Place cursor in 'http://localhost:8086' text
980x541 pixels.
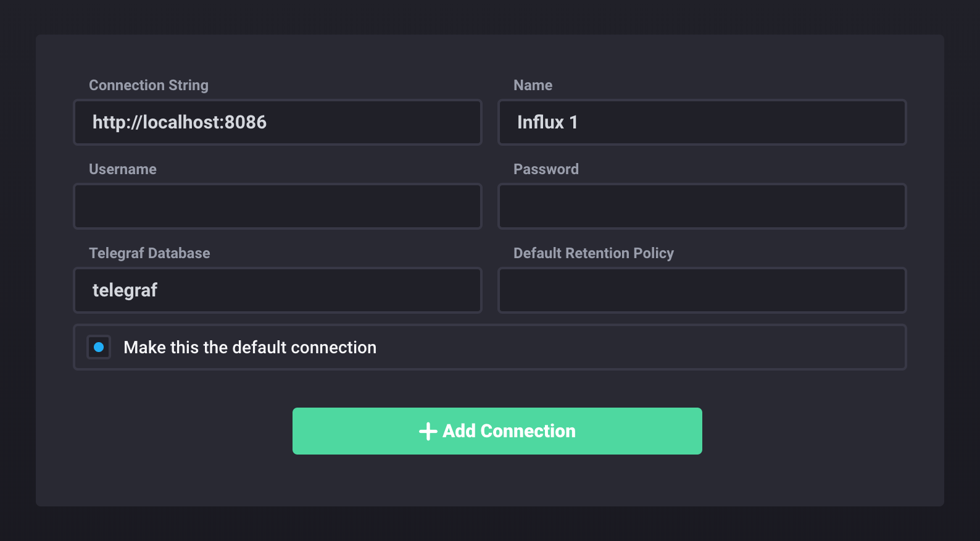(180, 122)
